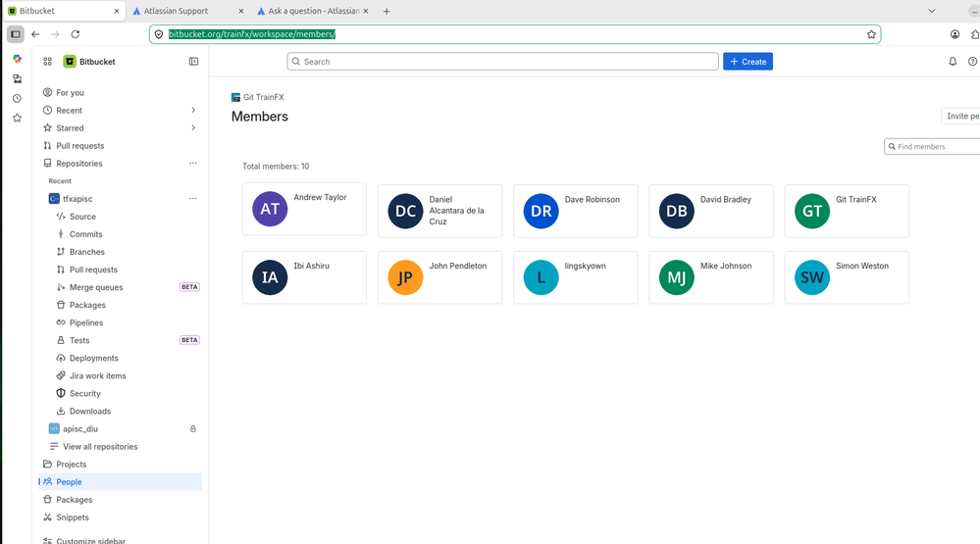Viewport: 980px width, 544px height.
Task: Click the site security shield icon
Action: pyautogui.click(x=159, y=34)
